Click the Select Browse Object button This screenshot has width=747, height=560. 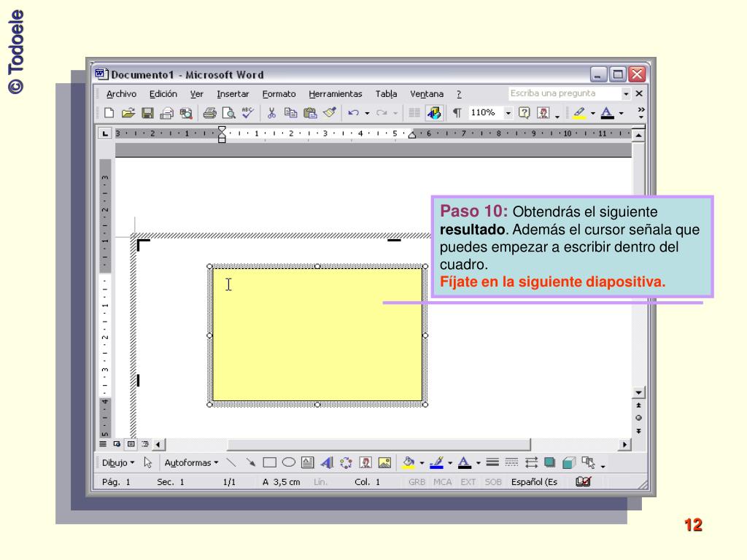click(x=638, y=418)
